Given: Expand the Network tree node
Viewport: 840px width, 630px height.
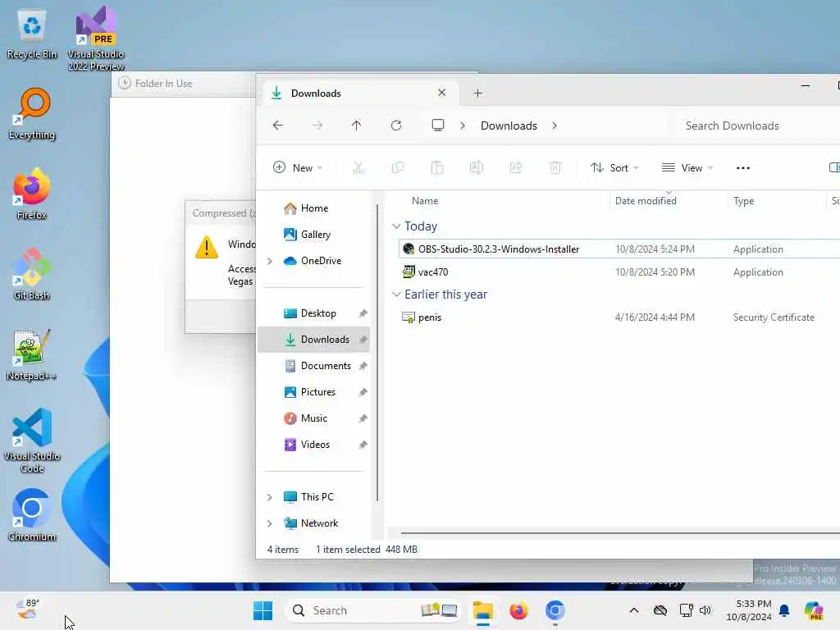Looking at the screenshot, I should click(269, 523).
